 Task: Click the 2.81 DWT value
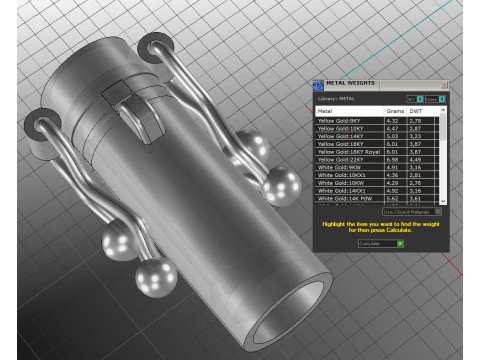(x=415, y=175)
